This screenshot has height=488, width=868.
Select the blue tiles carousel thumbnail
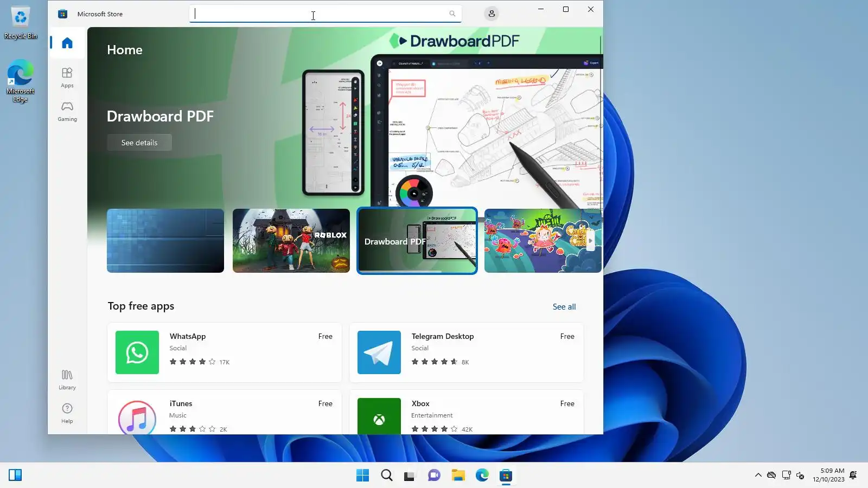[165, 241]
